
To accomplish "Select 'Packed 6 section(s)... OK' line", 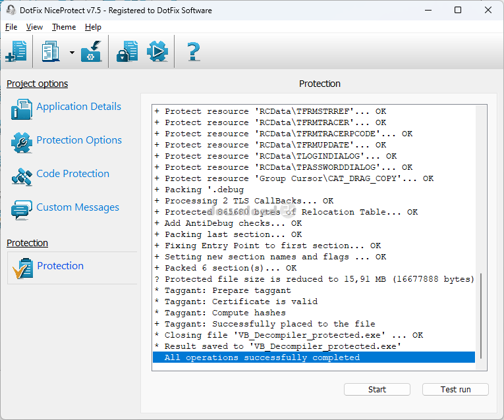I will point(314,268).
